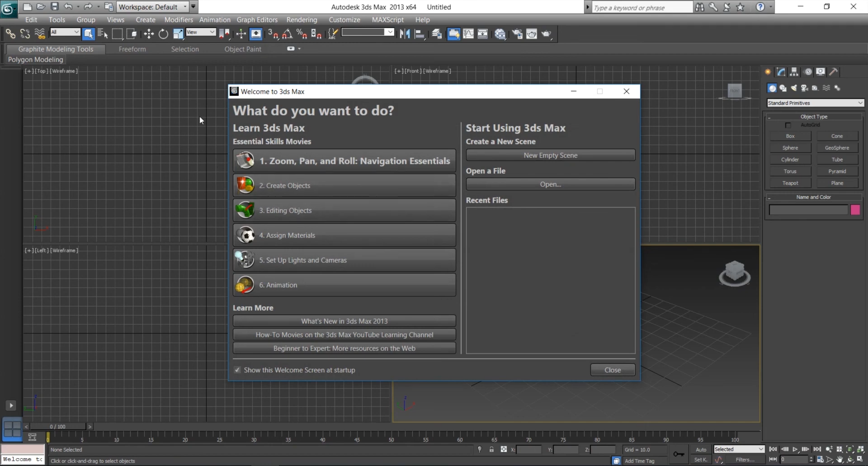Click the Select and Rotate tool

[x=163, y=34]
